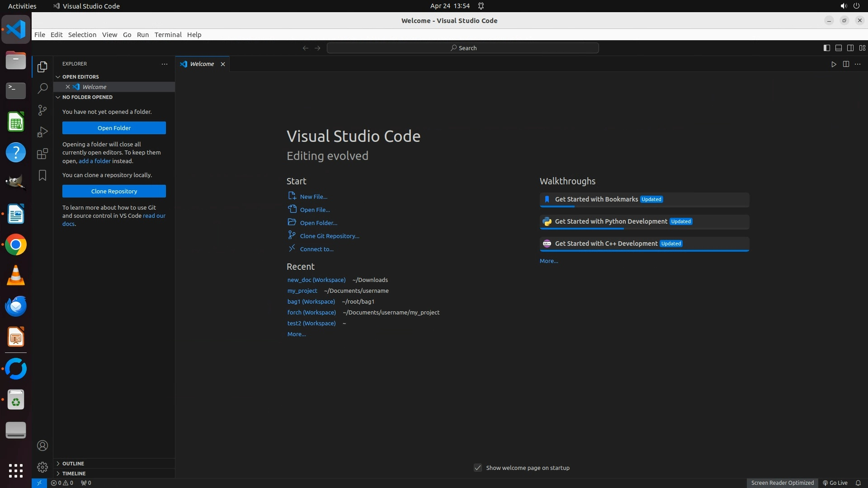Open the Bookmarks view icon
Image resolution: width=868 pixels, height=488 pixels.
click(x=42, y=175)
